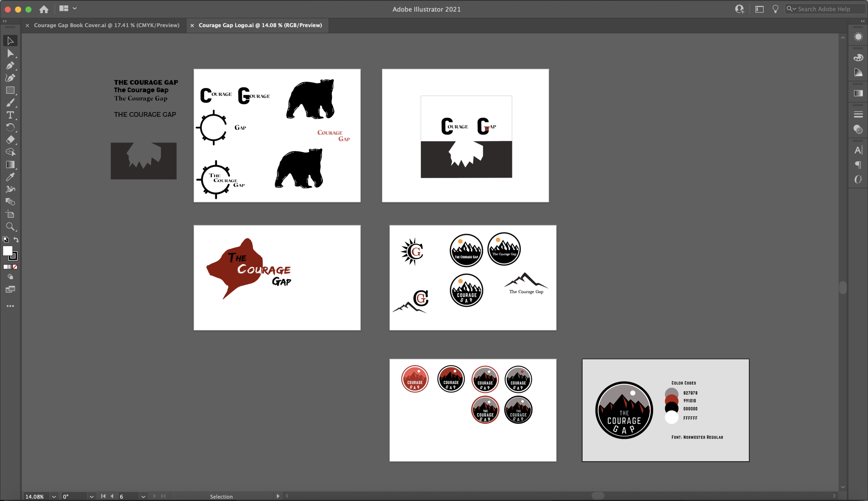Activate the Zoom tool
The image size is (868, 501).
pos(10,227)
